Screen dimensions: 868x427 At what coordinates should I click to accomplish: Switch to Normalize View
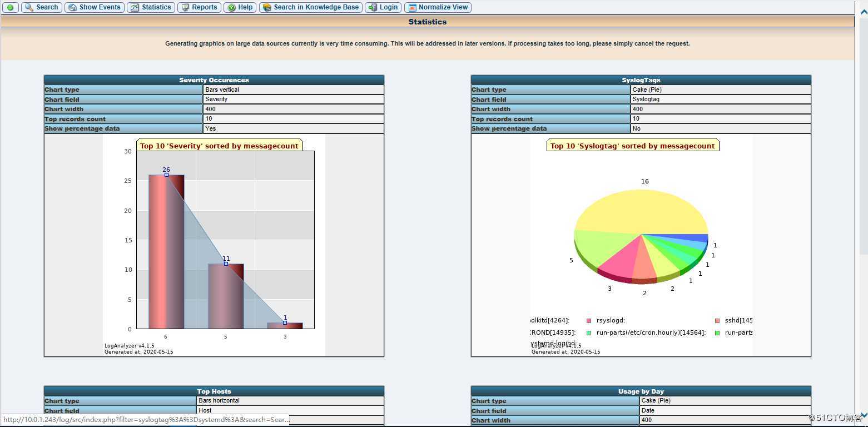(x=438, y=7)
